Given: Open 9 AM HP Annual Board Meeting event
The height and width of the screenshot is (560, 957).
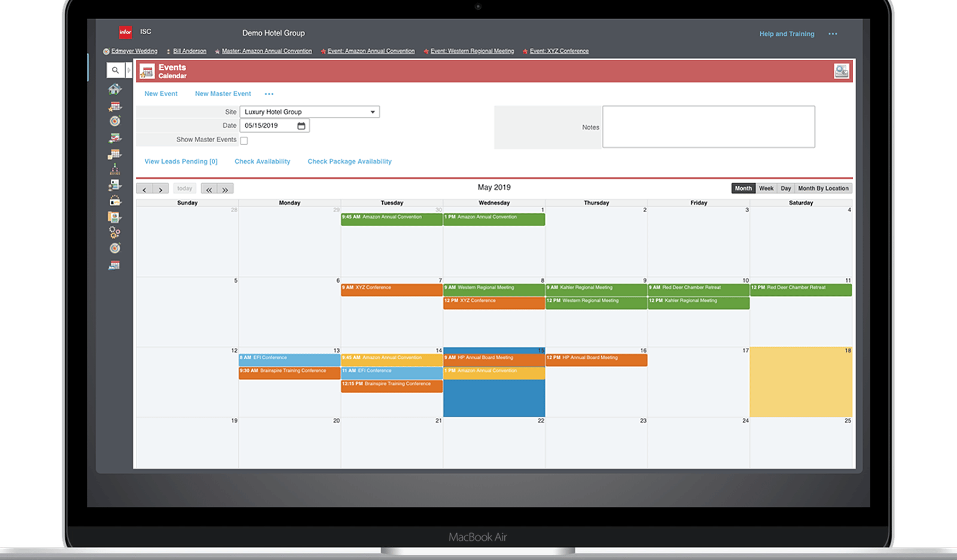Looking at the screenshot, I should click(x=494, y=360).
